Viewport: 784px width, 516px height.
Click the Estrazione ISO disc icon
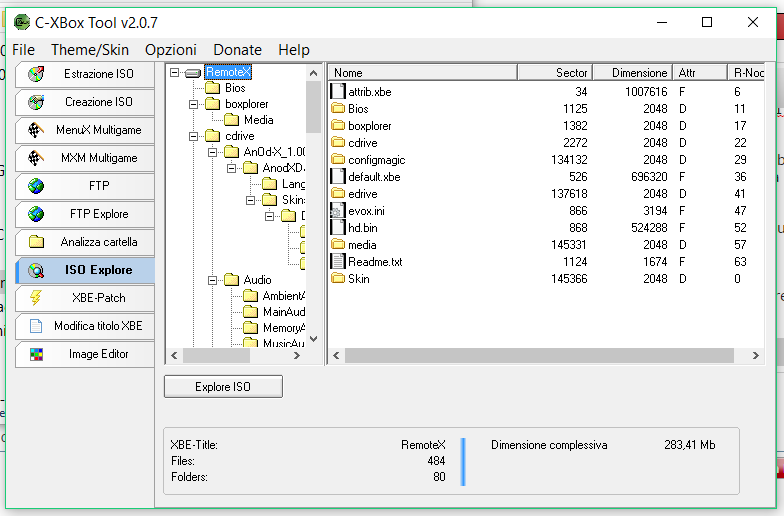coord(36,74)
